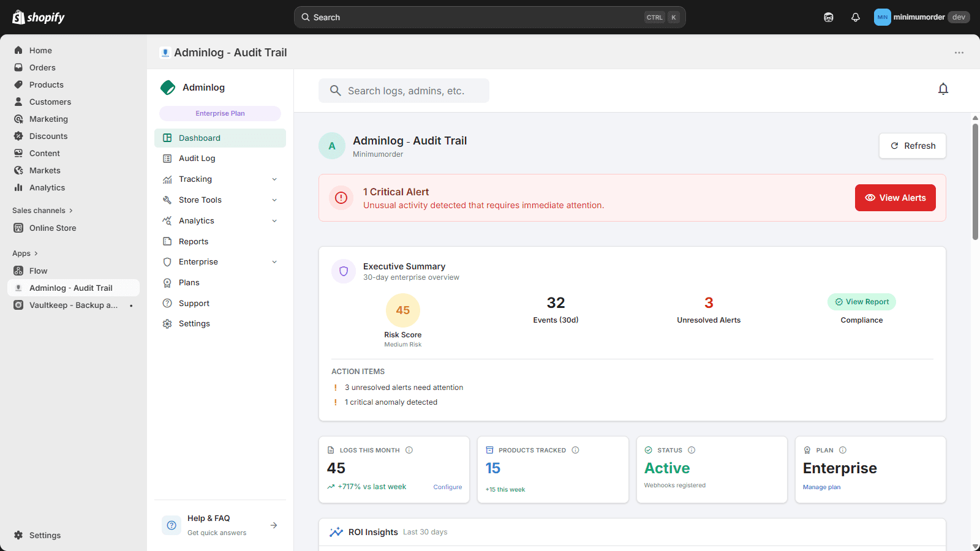Click info icon next to Status
This screenshot has width=980, height=551.
pyautogui.click(x=692, y=450)
